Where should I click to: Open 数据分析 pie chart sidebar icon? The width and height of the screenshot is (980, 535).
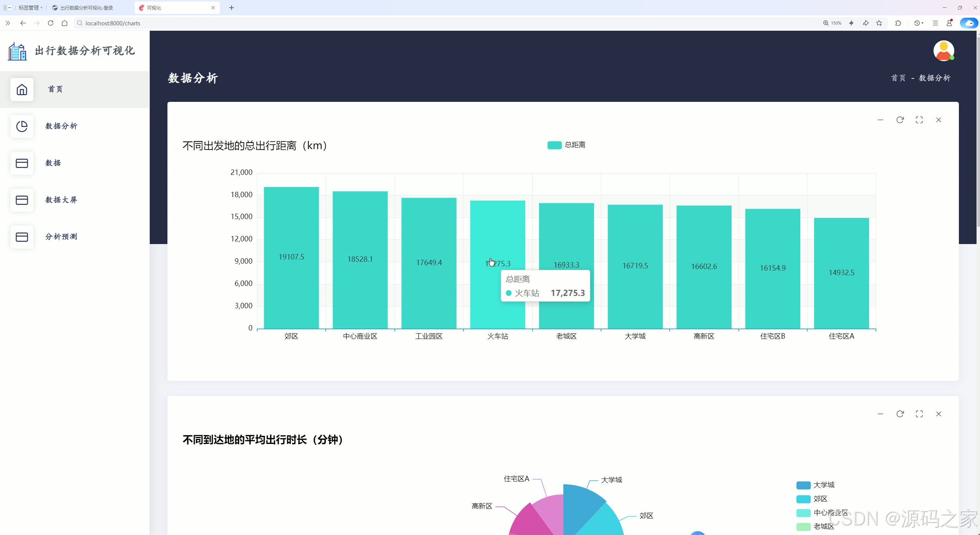pos(22,126)
